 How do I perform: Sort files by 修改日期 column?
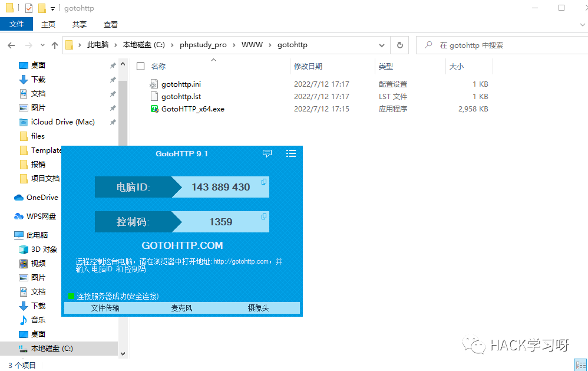(x=308, y=67)
